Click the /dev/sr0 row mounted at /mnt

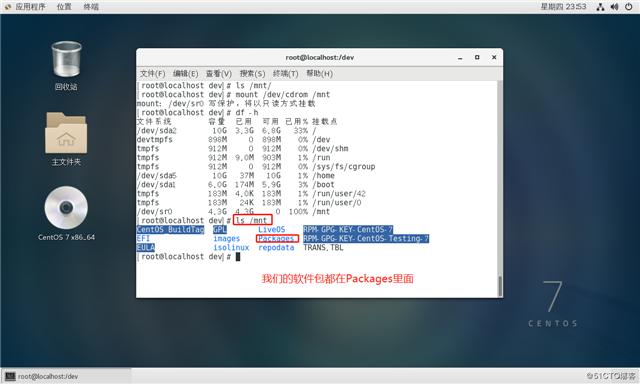pyautogui.click(x=233, y=211)
